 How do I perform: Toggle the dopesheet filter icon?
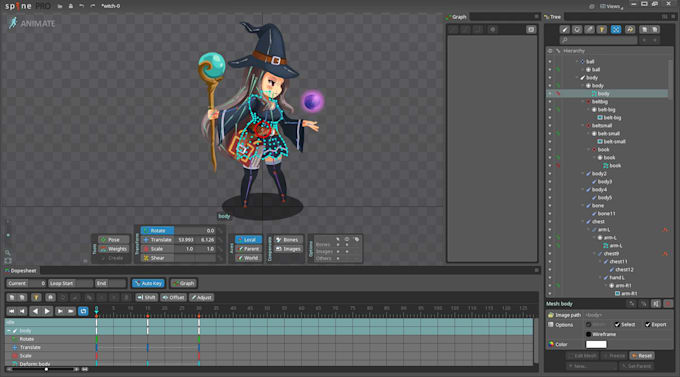pyautogui.click(x=36, y=297)
